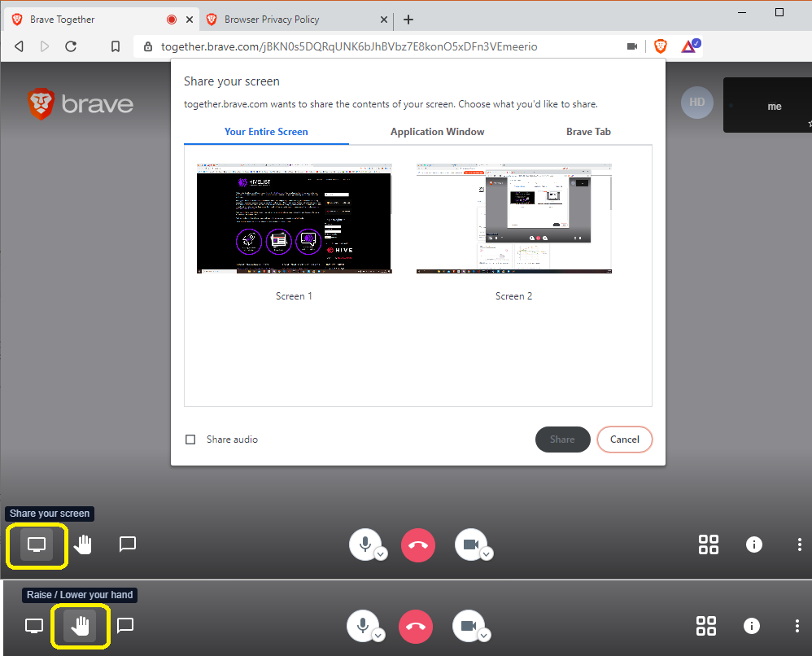
Task: Toggle camera in lower toolbar
Action: click(x=469, y=625)
